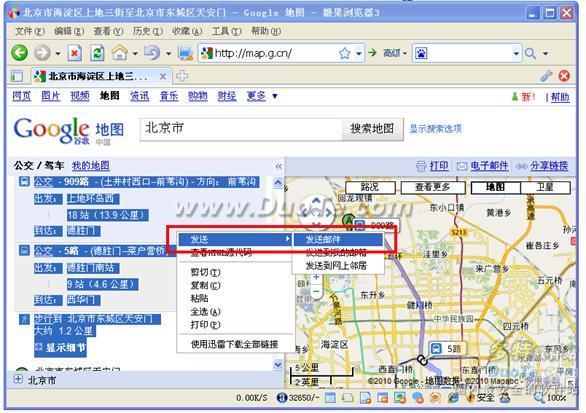Go back with the green Back arrow
Image resolution: width=586 pixels, height=413 pixels.
coord(19,53)
